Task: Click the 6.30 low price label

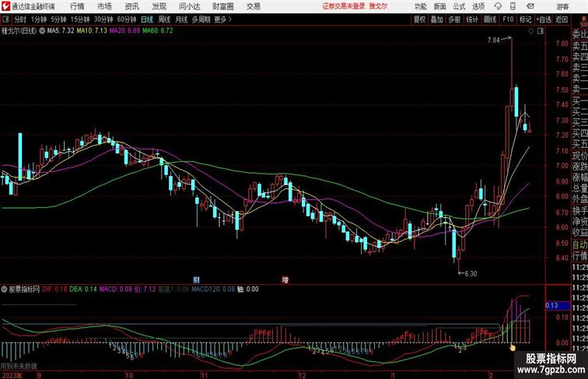Action: (471, 274)
